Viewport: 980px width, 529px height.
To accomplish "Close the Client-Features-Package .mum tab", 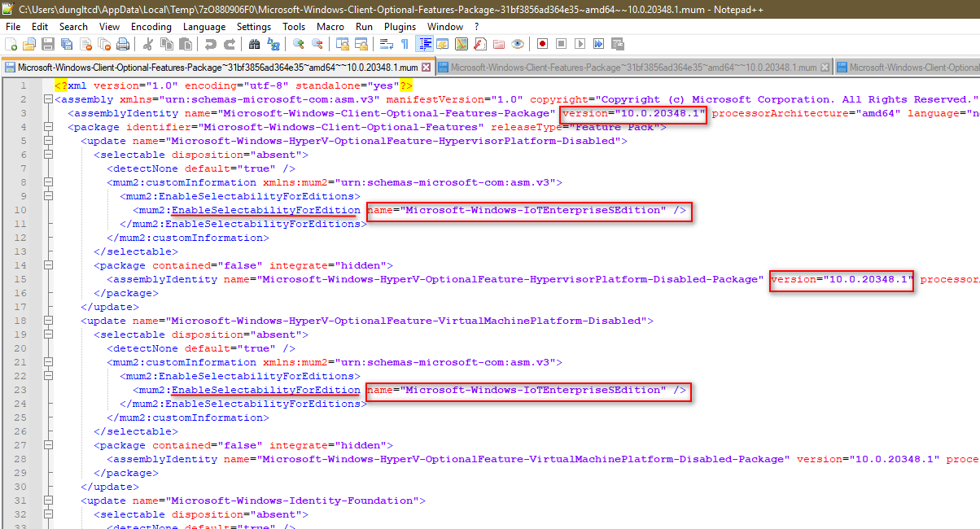I will (x=825, y=68).
